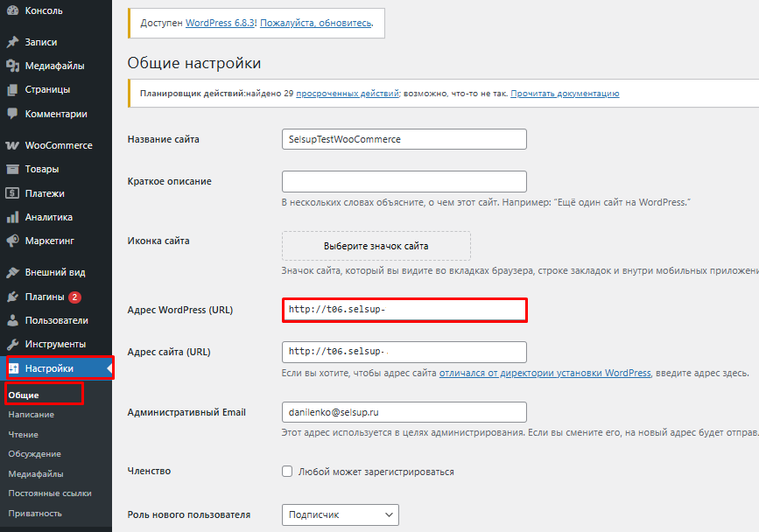The height and width of the screenshot is (532, 759).
Task: Click the Плагины plug icon
Action: (x=13, y=297)
